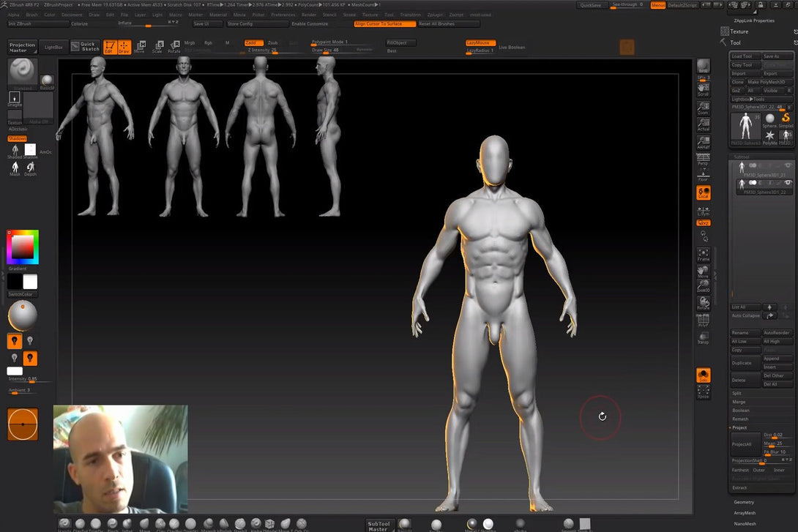Click the right-shelf Move view icon
Image resolution: width=798 pixels, height=532 pixels.
pos(704,271)
